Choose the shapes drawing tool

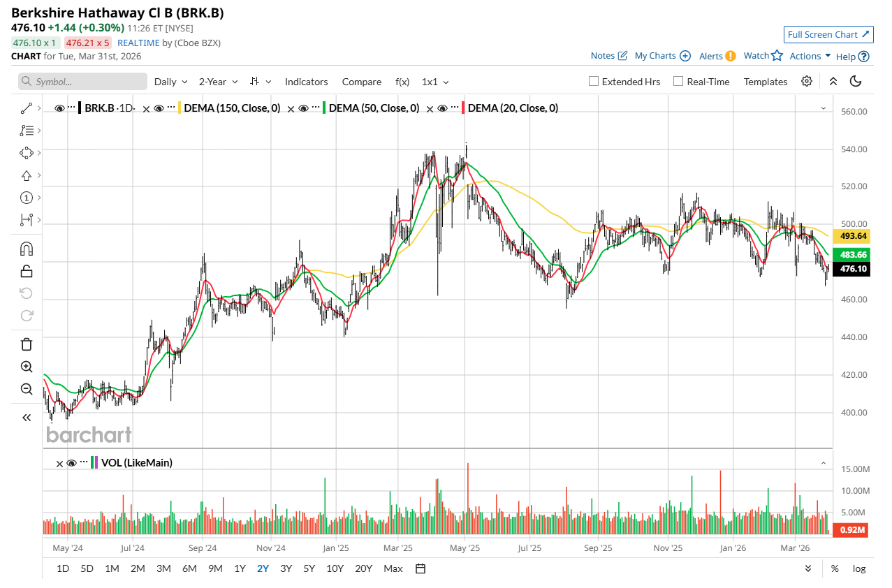click(x=26, y=153)
